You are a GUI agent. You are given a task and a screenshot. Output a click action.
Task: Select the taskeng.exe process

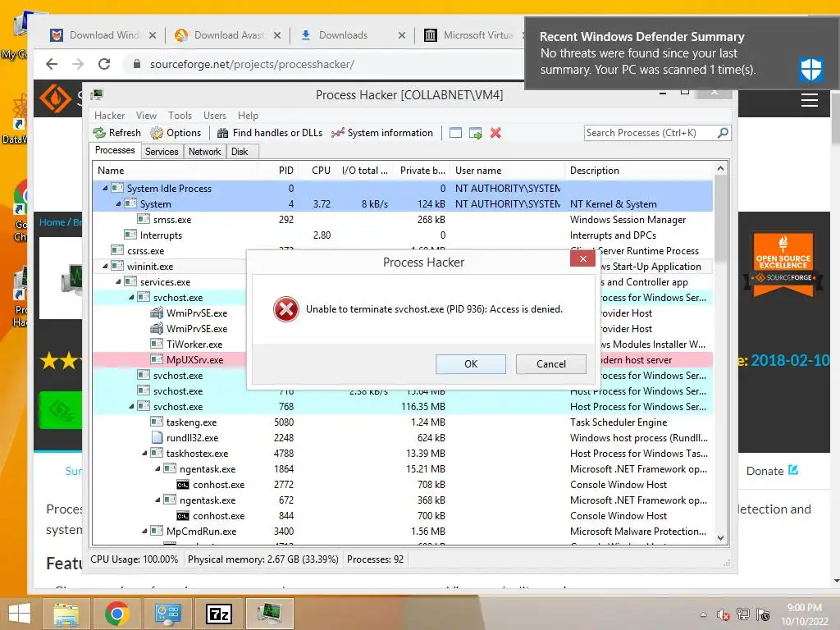[x=403, y=422]
